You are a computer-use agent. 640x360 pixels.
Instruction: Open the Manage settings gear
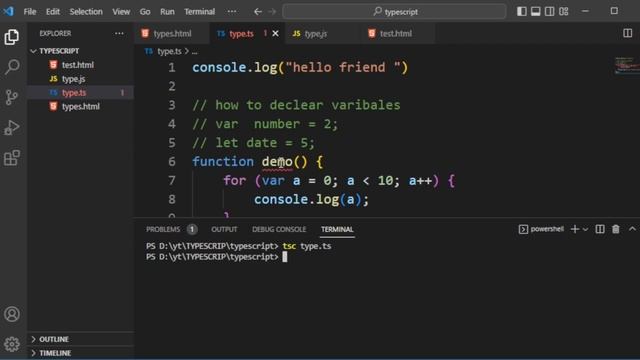[12, 344]
